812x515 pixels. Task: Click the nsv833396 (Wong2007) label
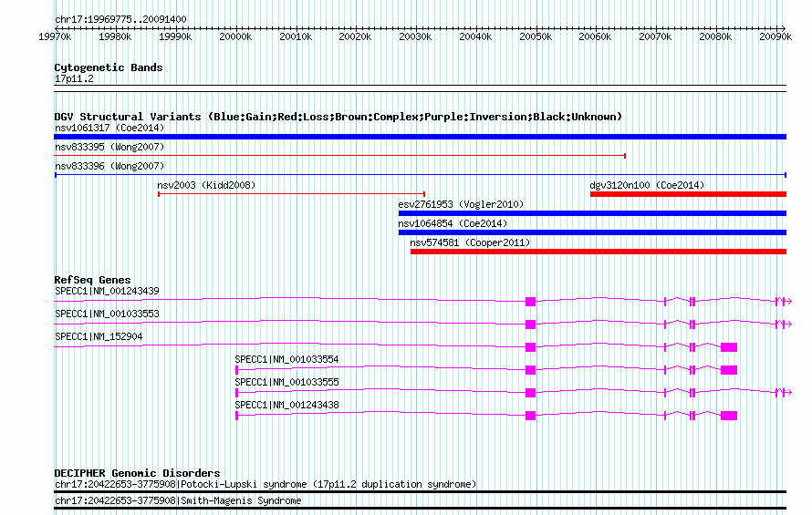(x=109, y=166)
